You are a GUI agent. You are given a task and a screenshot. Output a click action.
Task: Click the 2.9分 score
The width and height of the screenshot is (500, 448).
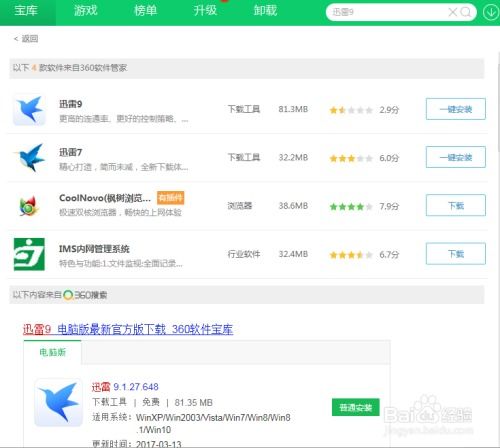point(389,110)
